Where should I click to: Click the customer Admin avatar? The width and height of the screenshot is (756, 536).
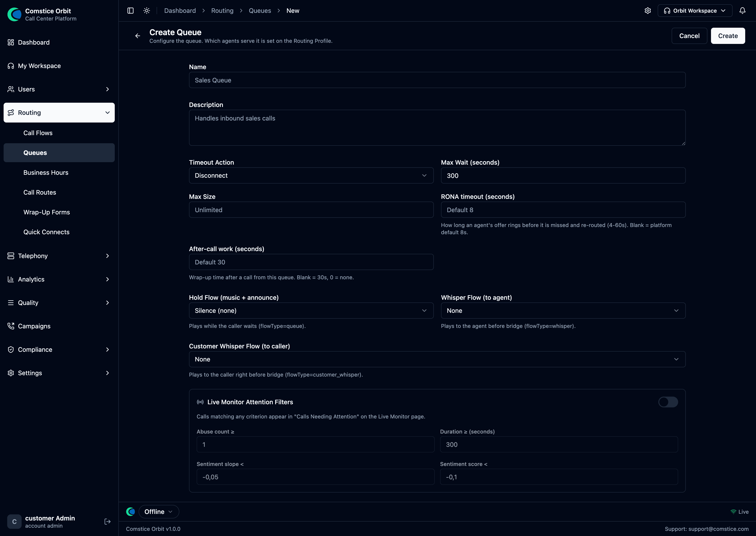click(x=14, y=522)
